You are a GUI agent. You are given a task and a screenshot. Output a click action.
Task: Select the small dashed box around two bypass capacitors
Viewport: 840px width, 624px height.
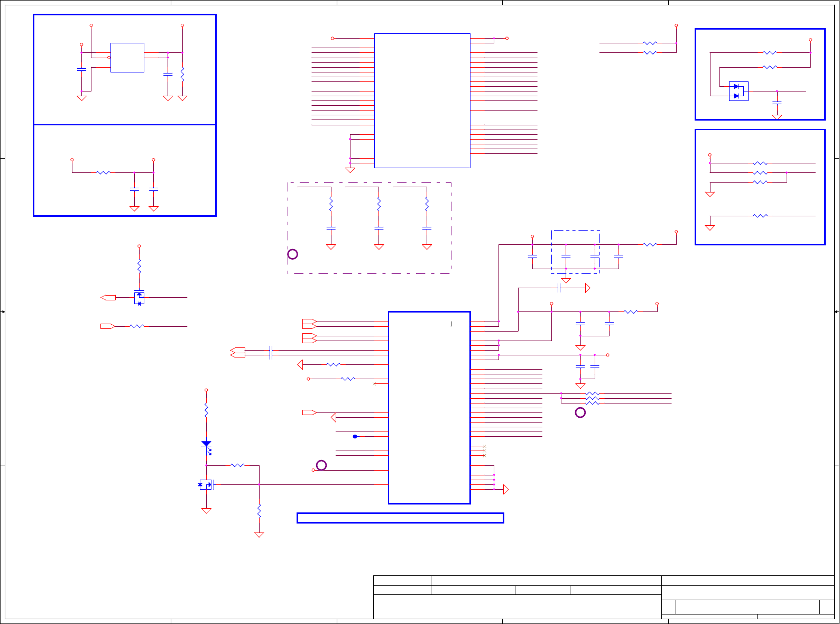click(x=576, y=252)
